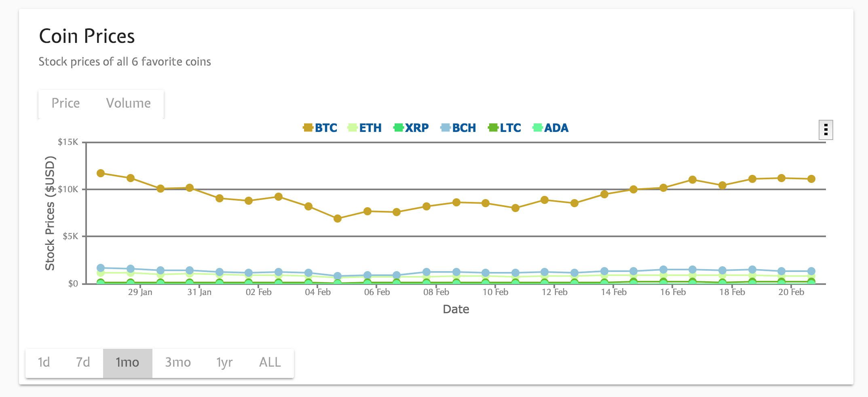The image size is (868, 397).
Task: Click the lowest BTC data point
Action: pyautogui.click(x=338, y=219)
